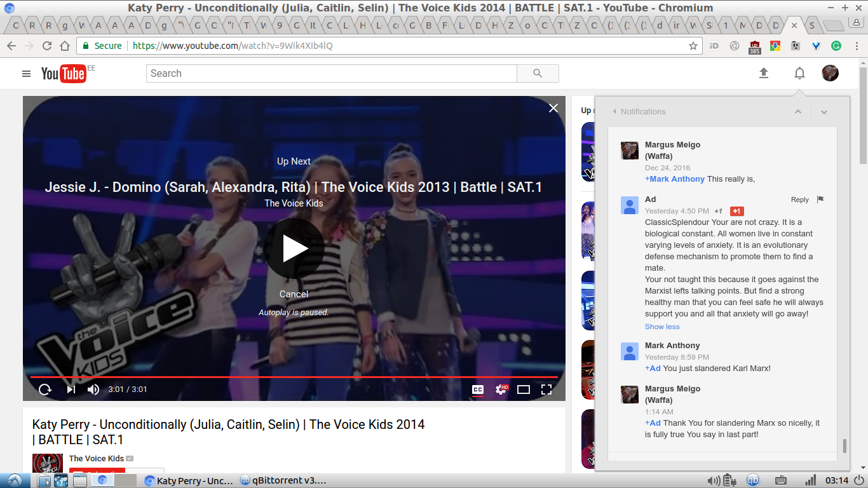Open the taskbar start menu

(14, 481)
